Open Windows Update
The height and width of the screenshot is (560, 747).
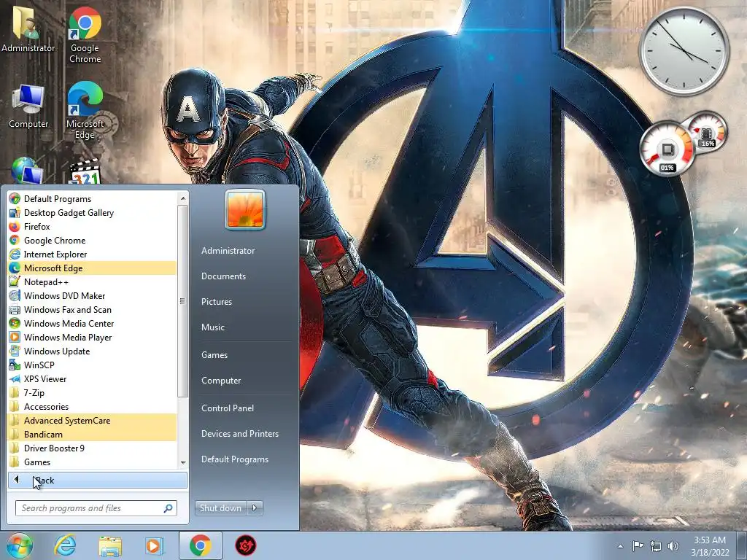coord(92,351)
